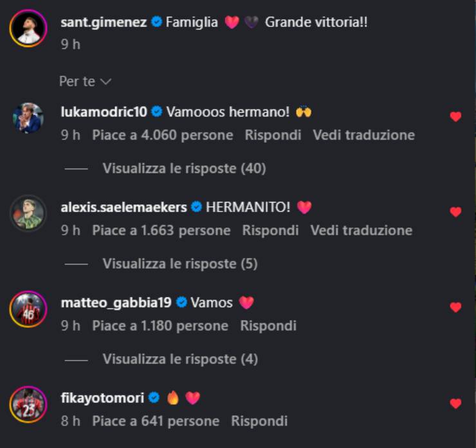Viewport: 476px width, 448px height.
Task: Open fikayotomori profile picture story
Action: (28, 404)
